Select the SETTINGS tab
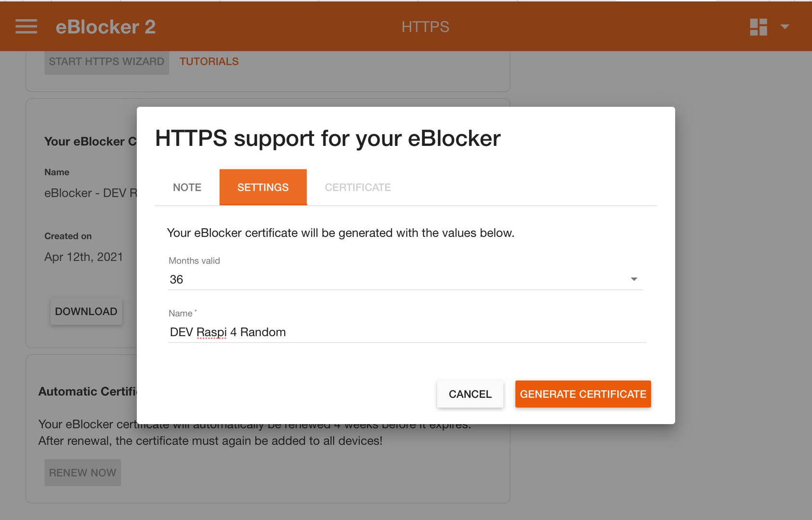 [x=263, y=187]
